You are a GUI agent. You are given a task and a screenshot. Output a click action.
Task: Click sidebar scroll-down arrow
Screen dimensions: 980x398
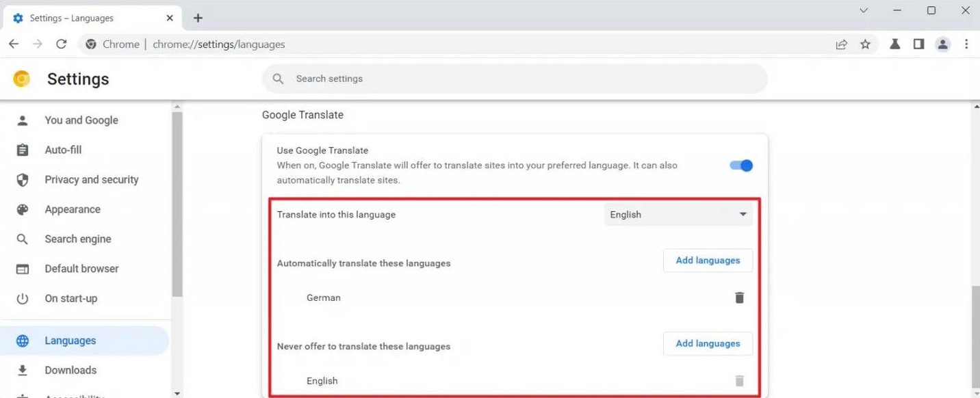[177, 393]
